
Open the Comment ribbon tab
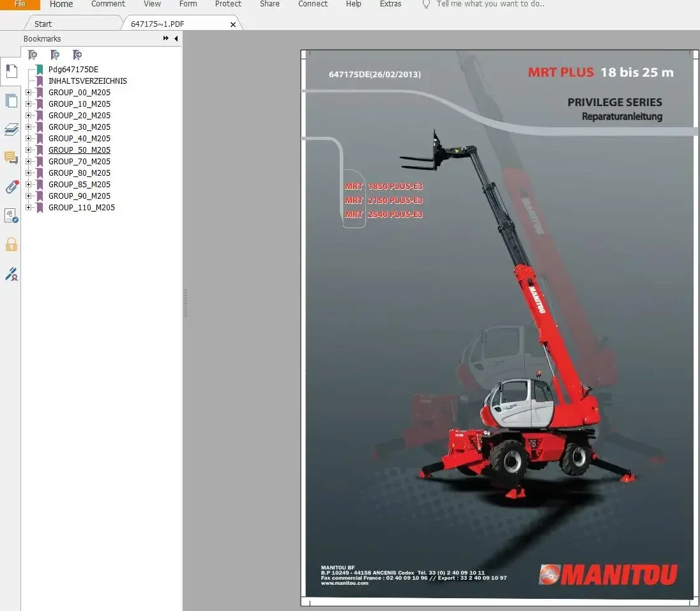pyautogui.click(x=107, y=4)
